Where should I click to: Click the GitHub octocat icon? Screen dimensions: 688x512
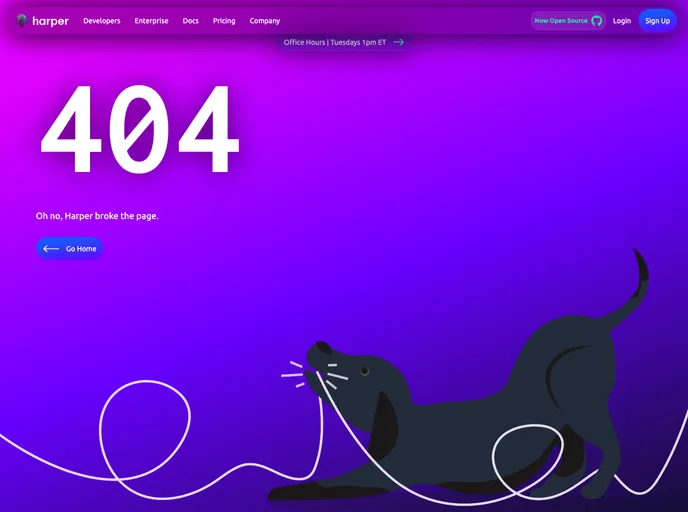coord(597,20)
